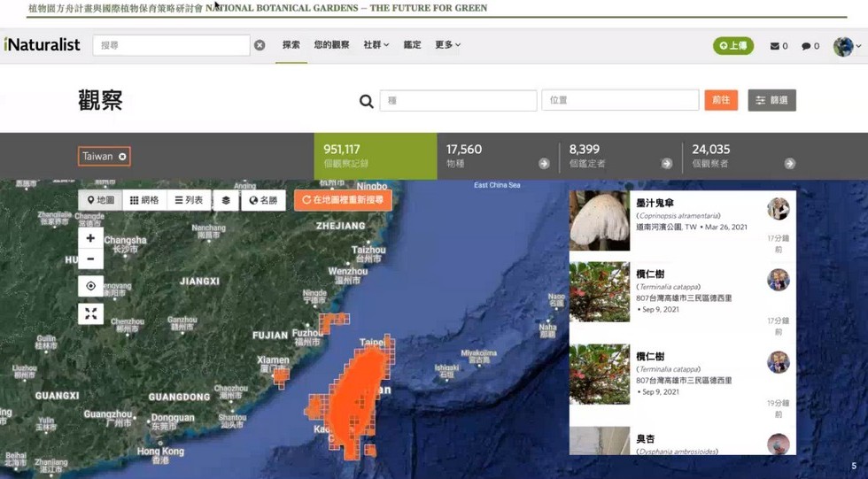The height and width of the screenshot is (479, 868).
Task: Select the 8,399 identifiers tab
Action: pyautogui.click(x=621, y=156)
